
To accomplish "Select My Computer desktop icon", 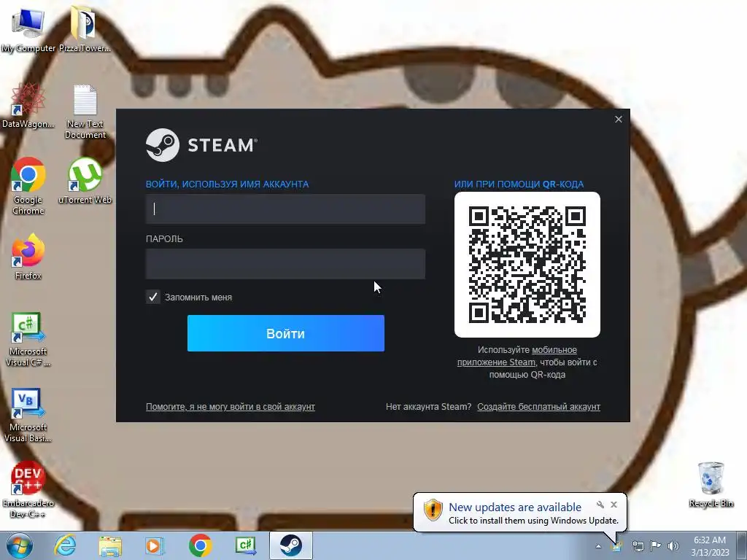I will [x=28, y=29].
